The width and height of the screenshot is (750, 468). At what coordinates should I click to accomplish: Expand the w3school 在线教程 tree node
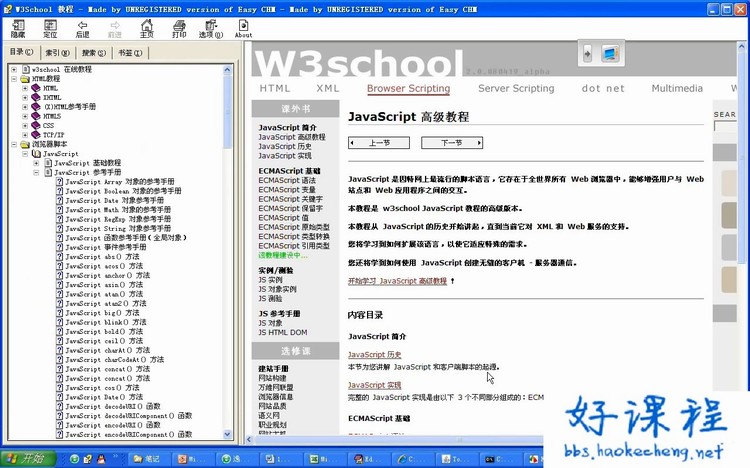[14, 69]
